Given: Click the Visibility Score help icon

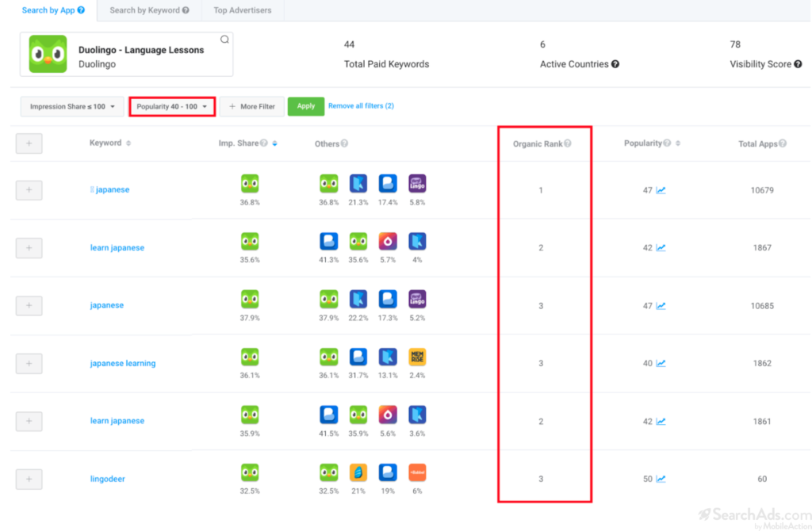Looking at the screenshot, I should click(x=797, y=64).
